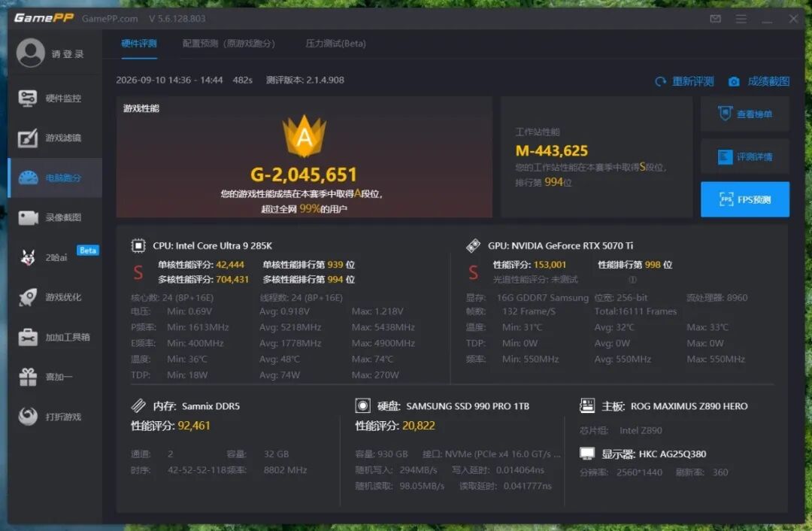Click the FPS prediction frame icon

[x=726, y=199]
